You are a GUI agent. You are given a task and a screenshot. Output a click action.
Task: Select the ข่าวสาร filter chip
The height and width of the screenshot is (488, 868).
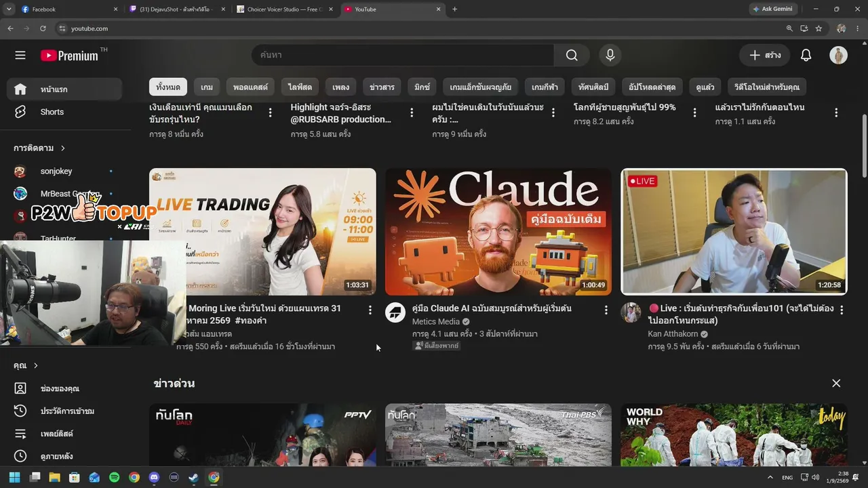click(x=382, y=87)
